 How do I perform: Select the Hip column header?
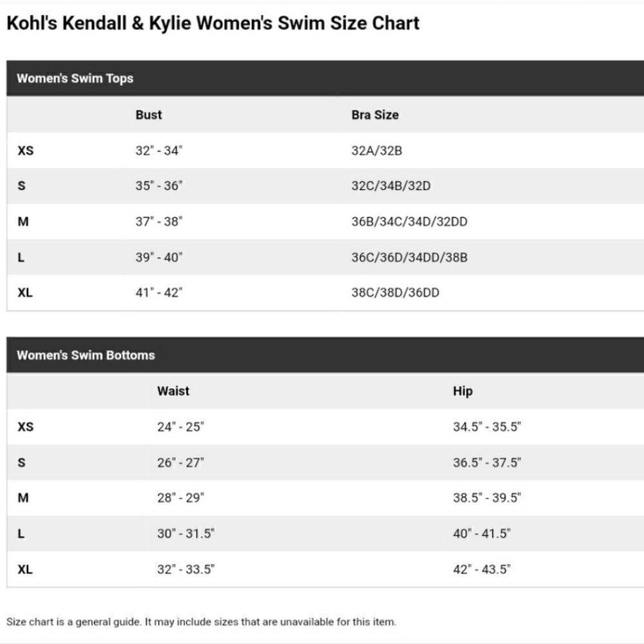pos(463,391)
